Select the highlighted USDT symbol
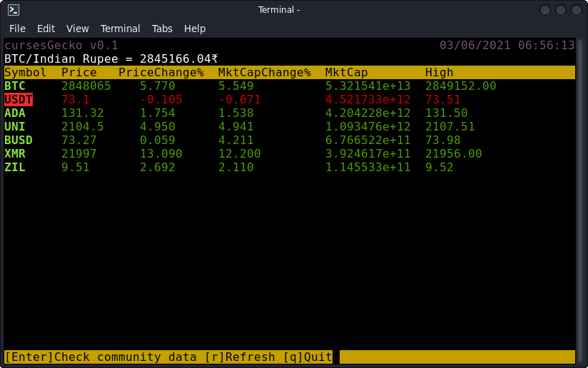The height and width of the screenshot is (368, 588). pos(19,99)
